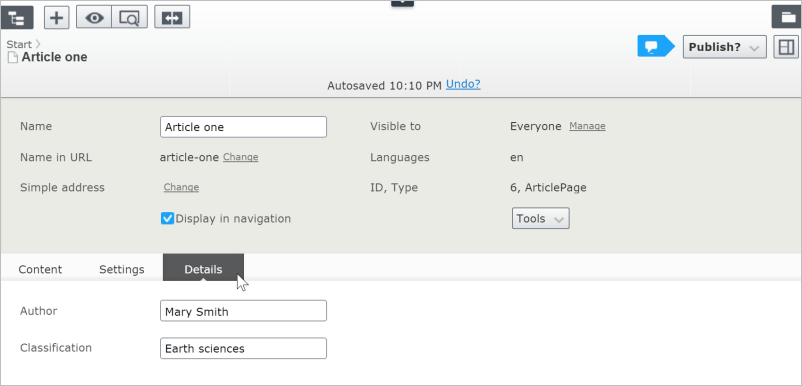This screenshot has height=386, width=802.
Task: Select the Details tab
Action: click(203, 268)
